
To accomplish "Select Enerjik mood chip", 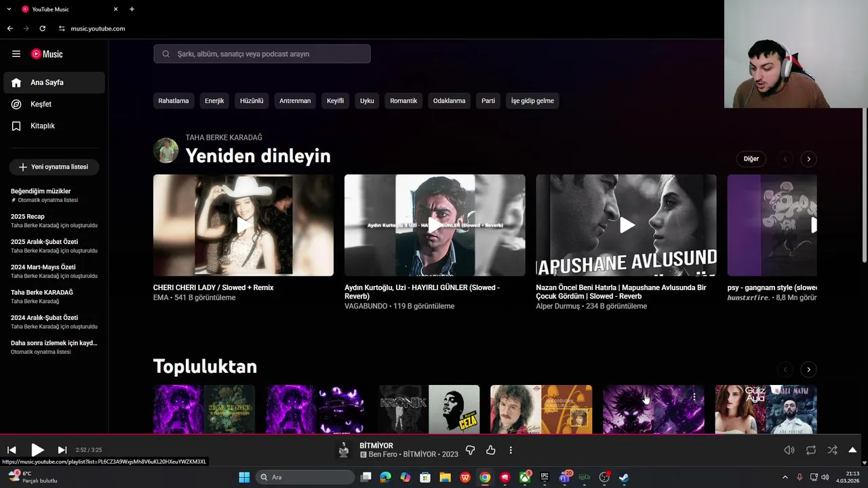I will 214,101.
